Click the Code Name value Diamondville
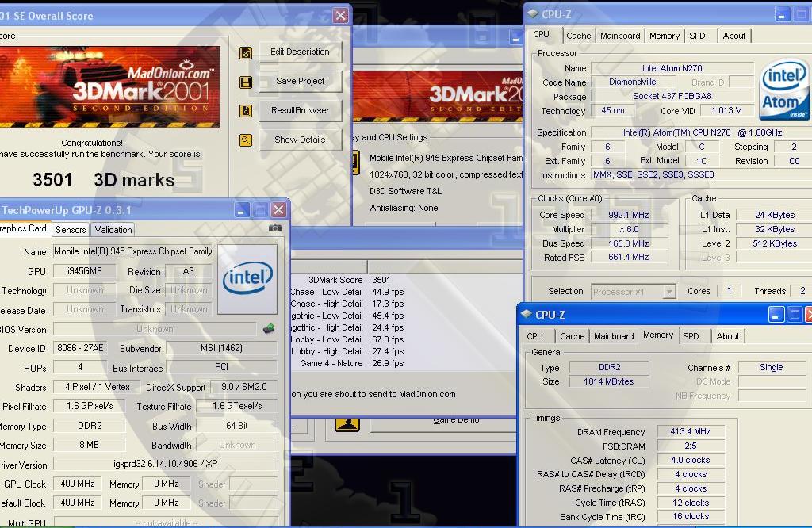 (x=633, y=82)
